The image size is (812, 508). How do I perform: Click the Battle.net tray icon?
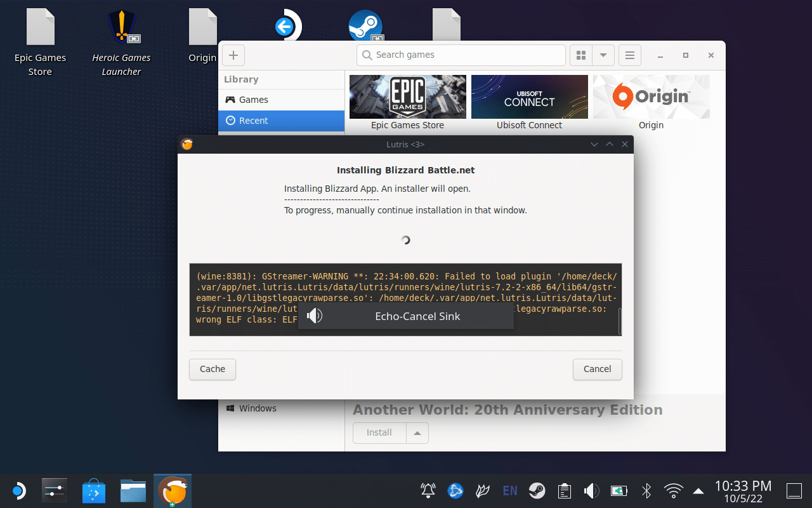pyautogui.click(x=455, y=490)
